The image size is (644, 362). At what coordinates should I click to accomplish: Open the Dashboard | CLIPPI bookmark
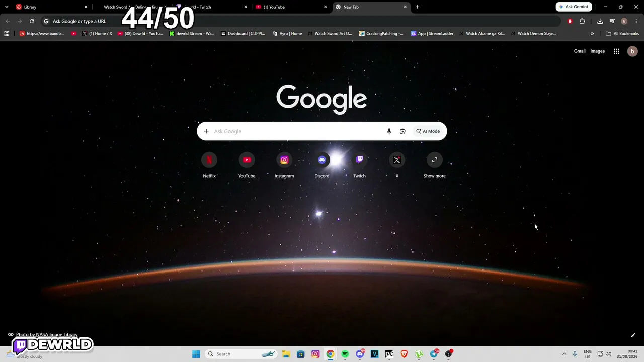point(243,34)
